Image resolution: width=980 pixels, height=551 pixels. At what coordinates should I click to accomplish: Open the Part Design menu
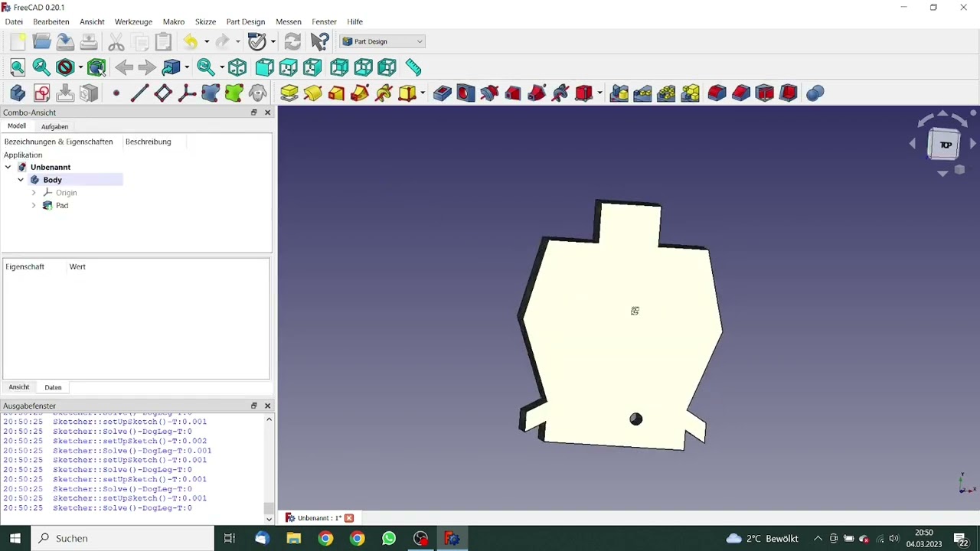[x=246, y=21]
